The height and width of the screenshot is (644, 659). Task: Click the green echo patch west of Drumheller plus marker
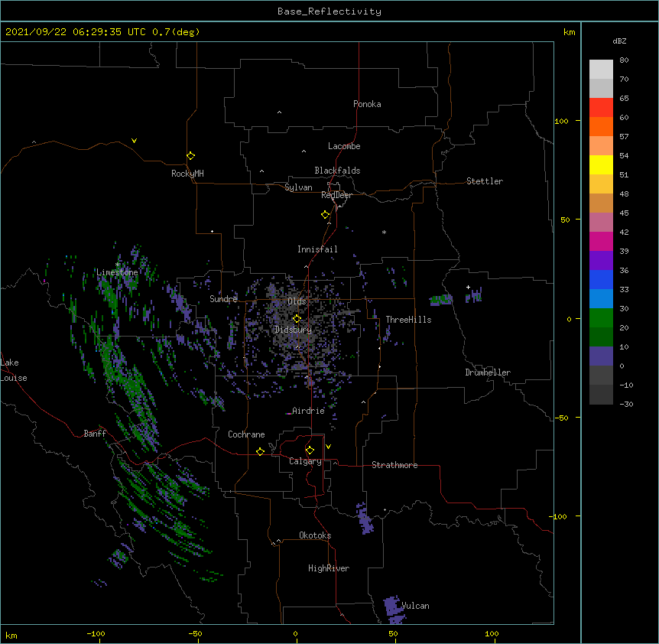pyautogui.click(x=441, y=299)
